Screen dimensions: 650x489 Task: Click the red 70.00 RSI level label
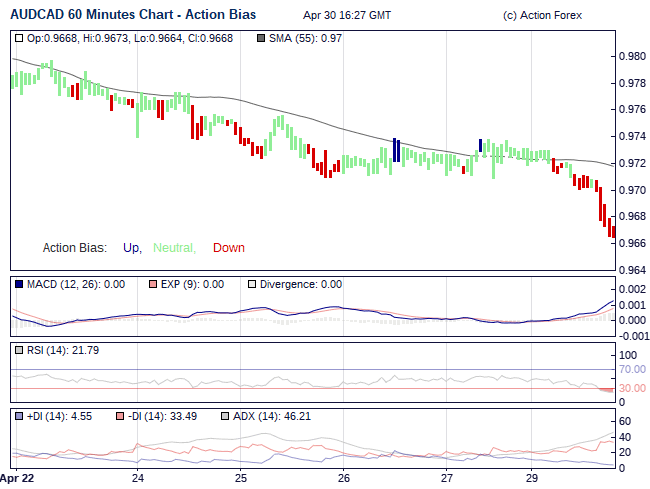(632, 369)
